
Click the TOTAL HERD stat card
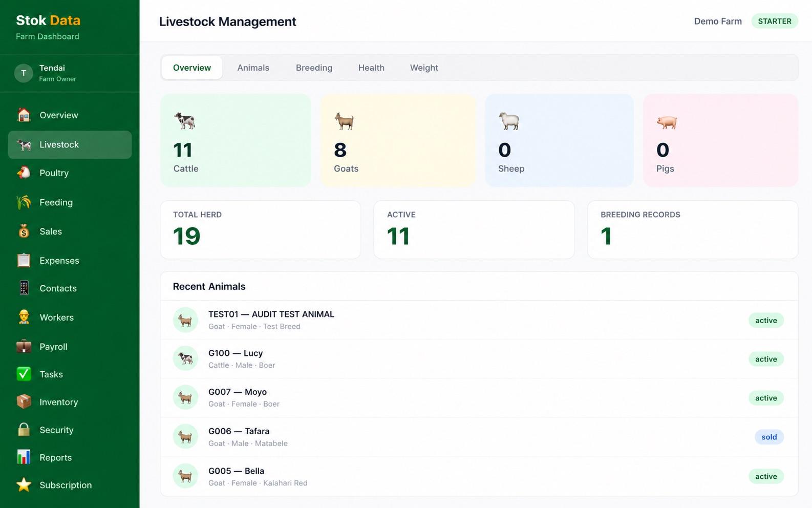261,229
